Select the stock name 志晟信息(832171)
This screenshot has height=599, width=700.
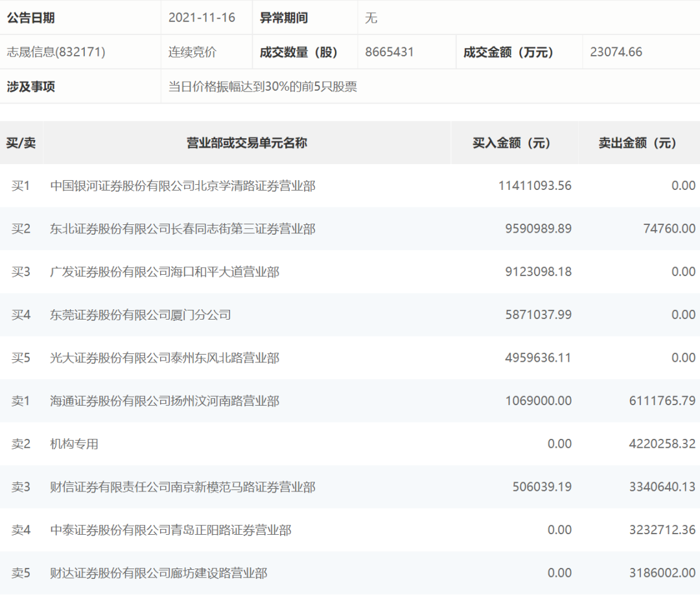[x=56, y=53]
